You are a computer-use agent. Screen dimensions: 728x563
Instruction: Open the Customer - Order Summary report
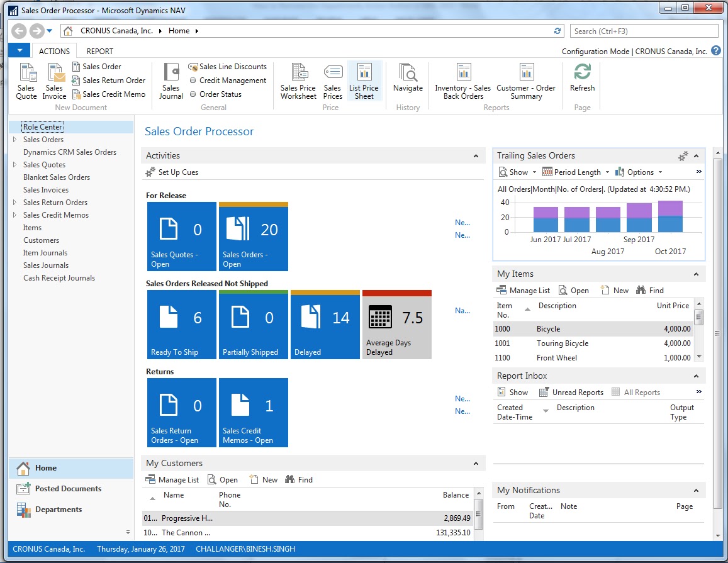(x=526, y=81)
